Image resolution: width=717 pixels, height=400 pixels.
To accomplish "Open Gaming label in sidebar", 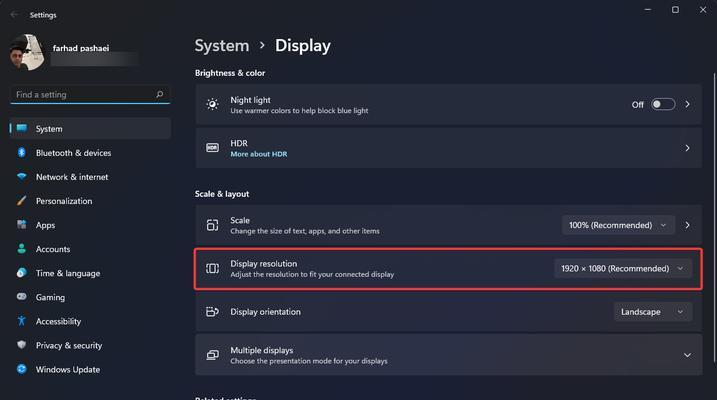I will (50, 297).
